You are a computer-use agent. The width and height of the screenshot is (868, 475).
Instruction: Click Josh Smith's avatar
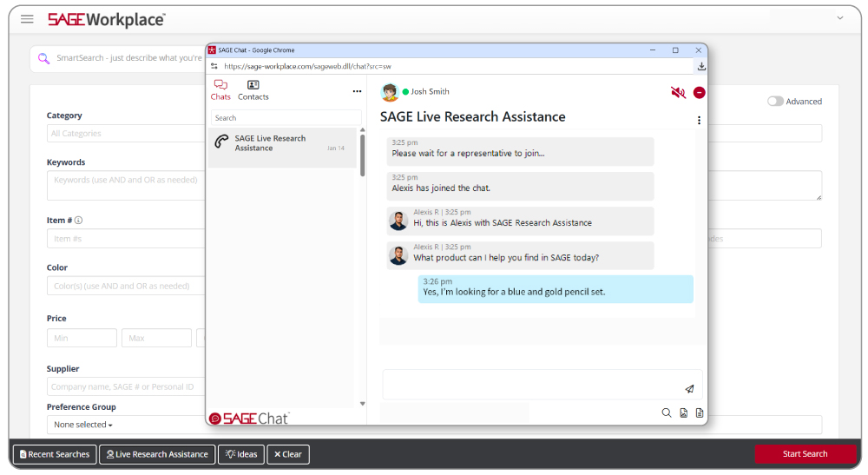pyautogui.click(x=390, y=92)
